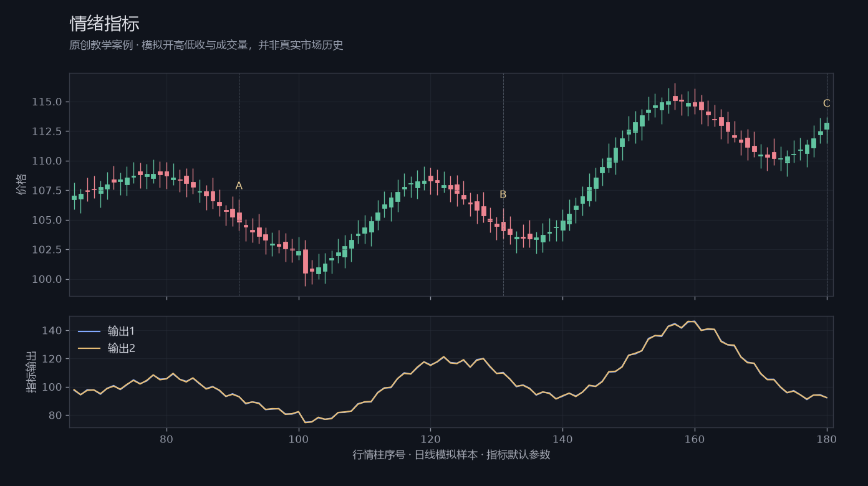The height and width of the screenshot is (486, 868).
Task: Click the x-axis tick 180
Action: tap(827, 439)
